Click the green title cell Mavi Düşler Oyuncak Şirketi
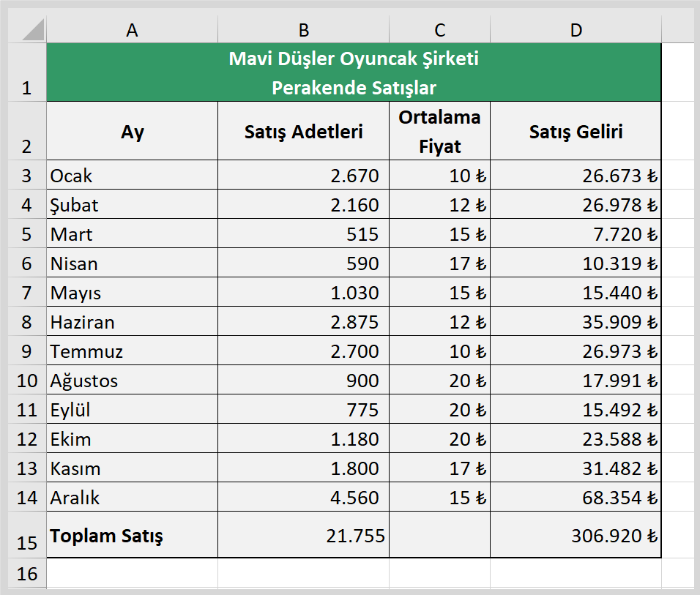Viewport: 700px width, 595px height. 354,72
